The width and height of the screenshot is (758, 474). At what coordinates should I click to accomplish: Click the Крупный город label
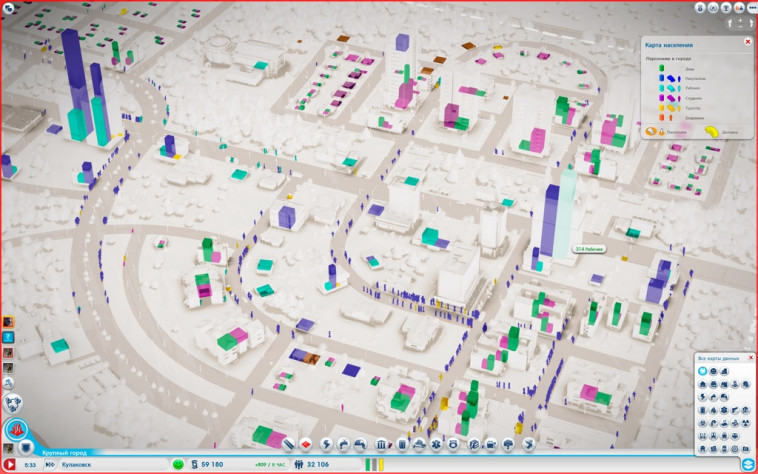click(64, 453)
